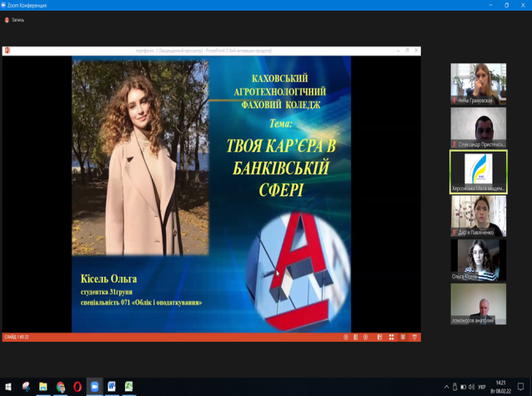Image resolution: width=532 pixels, height=396 pixels.
Task: Click the 'Кісель Ольга' name on the slide
Action: [x=108, y=279]
